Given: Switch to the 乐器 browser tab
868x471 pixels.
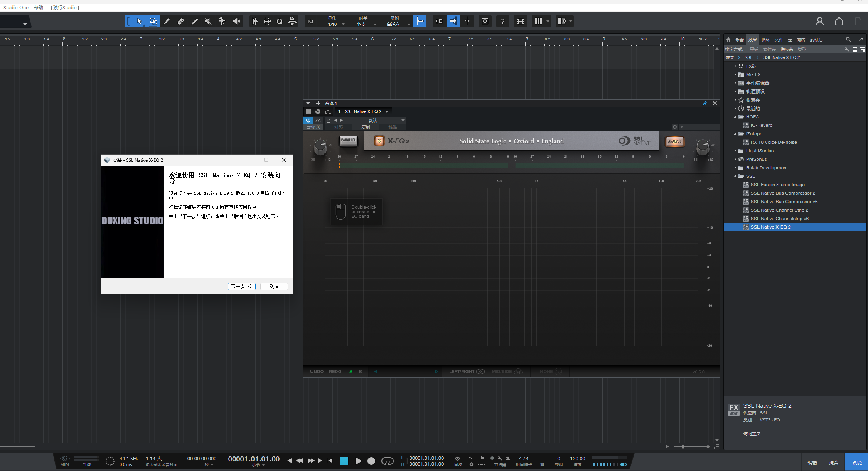Looking at the screenshot, I should pyautogui.click(x=739, y=40).
